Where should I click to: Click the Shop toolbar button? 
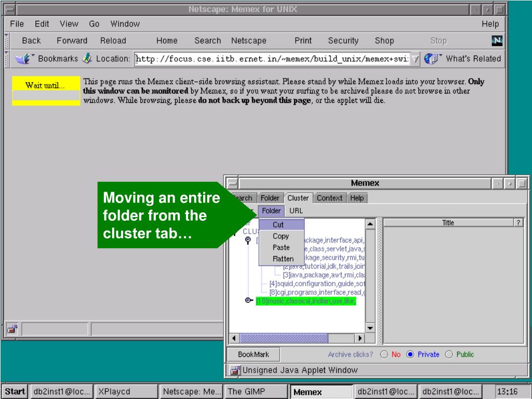click(x=384, y=41)
